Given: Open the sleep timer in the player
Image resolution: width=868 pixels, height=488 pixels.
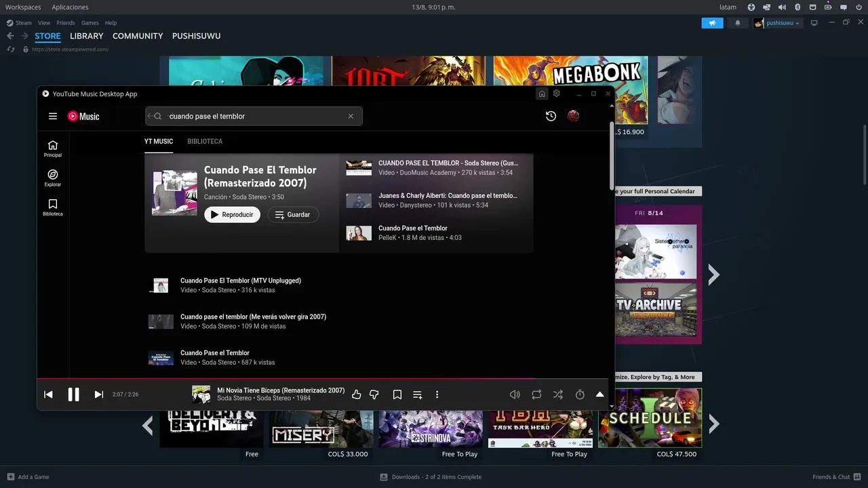Looking at the screenshot, I should tap(580, 394).
